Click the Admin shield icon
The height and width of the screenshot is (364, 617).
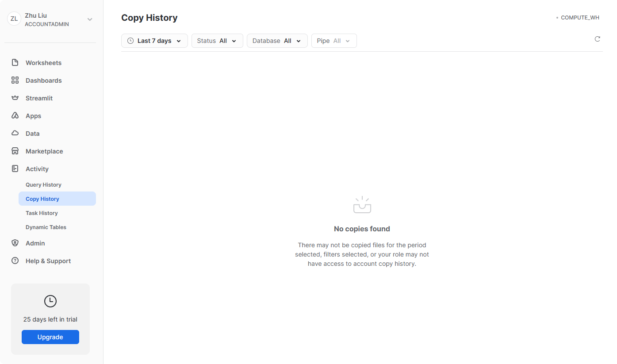click(x=15, y=243)
